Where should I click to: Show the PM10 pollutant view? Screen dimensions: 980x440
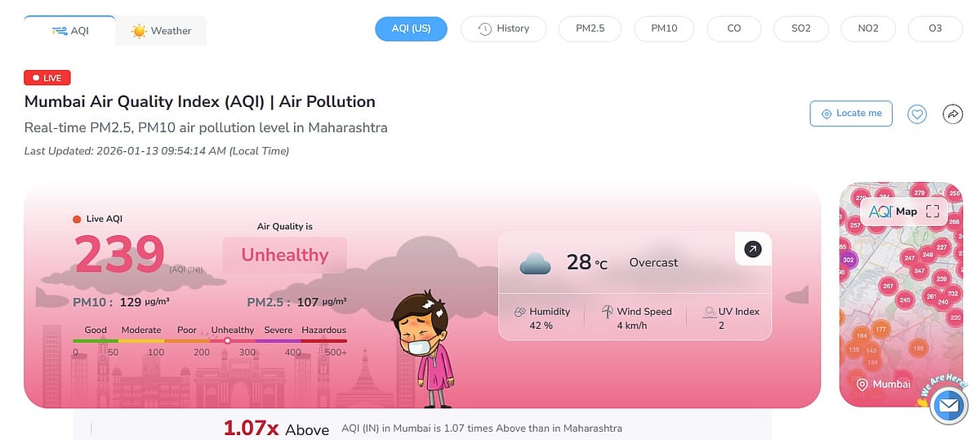664,29
